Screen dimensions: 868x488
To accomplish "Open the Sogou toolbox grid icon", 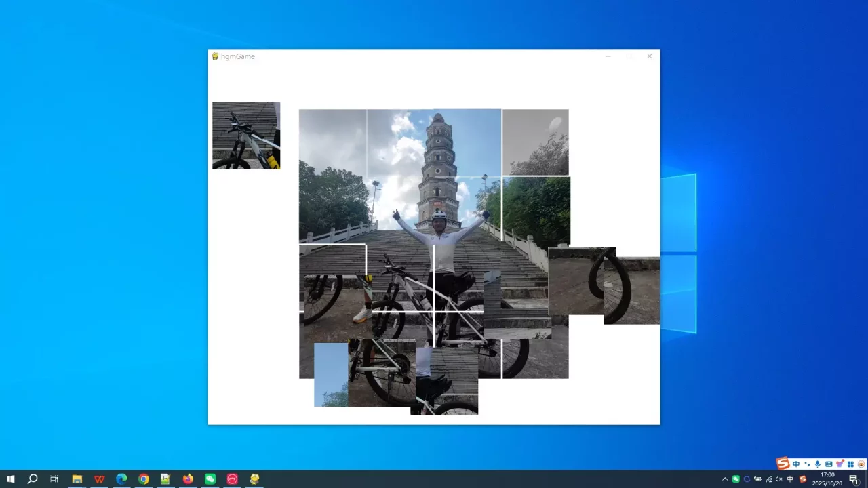I will (x=850, y=464).
